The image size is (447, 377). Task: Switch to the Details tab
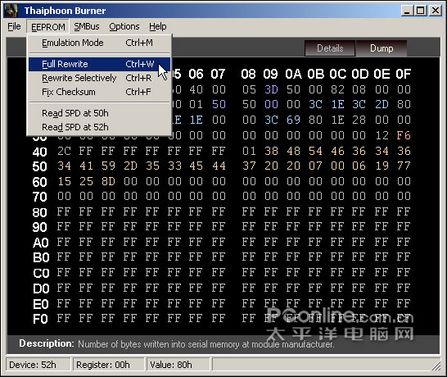330,49
